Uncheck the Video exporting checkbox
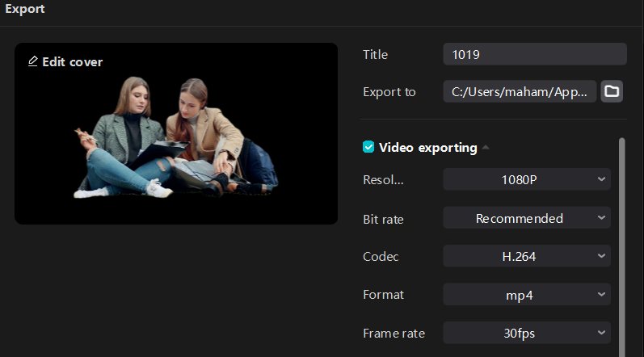 click(368, 147)
